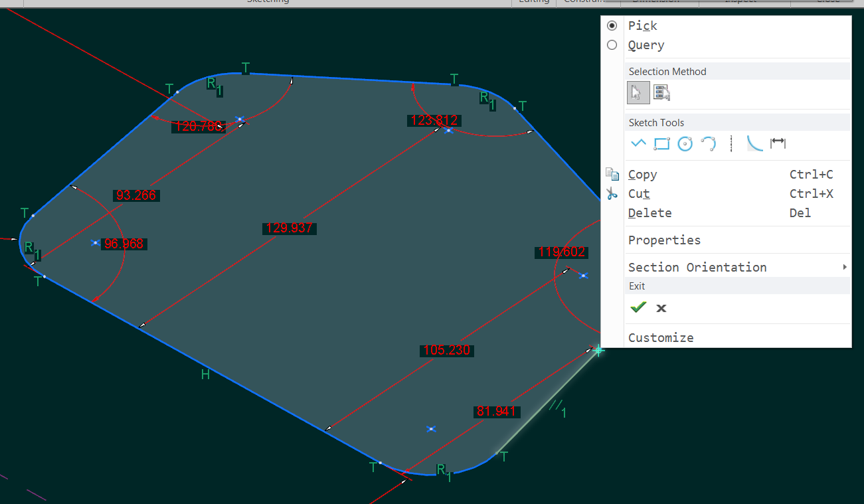Pick the Arc sketch tool

[x=708, y=143]
